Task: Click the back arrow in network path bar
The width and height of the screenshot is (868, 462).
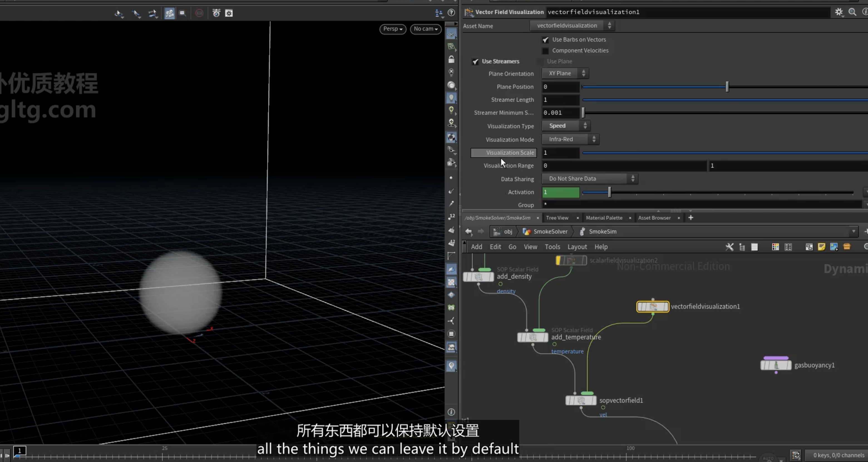Action: (x=469, y=231)
